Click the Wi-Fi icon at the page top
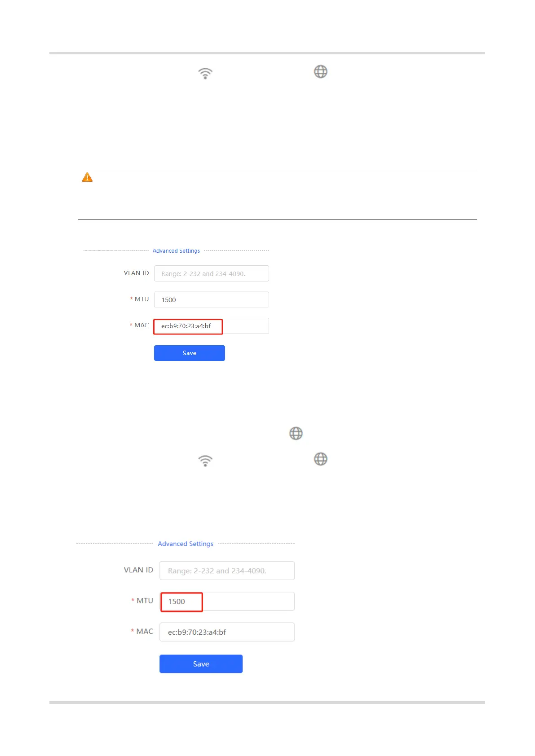This screenshot has width=535, height=756. pyautogui.click(x=205, y=73)
